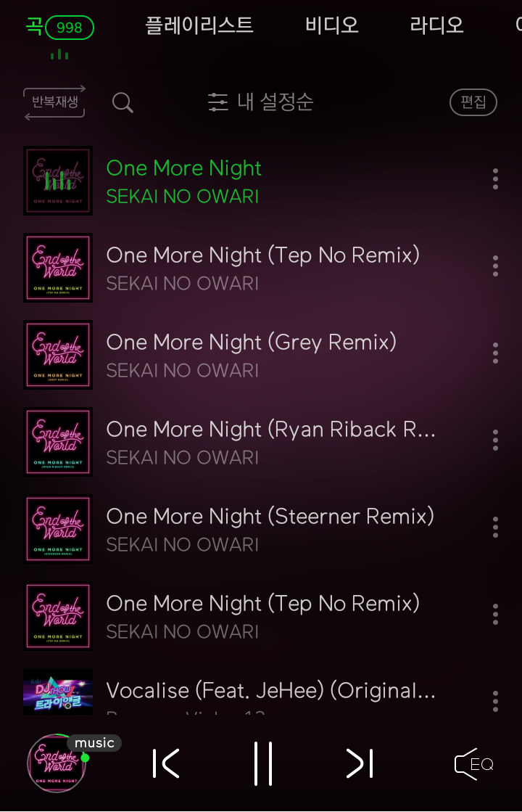The height and width of the screenshot is (812, 522).
Task: Toggle the 반복재생 repeat playback button
Action: pyautogui.click(x=55, y=102)
